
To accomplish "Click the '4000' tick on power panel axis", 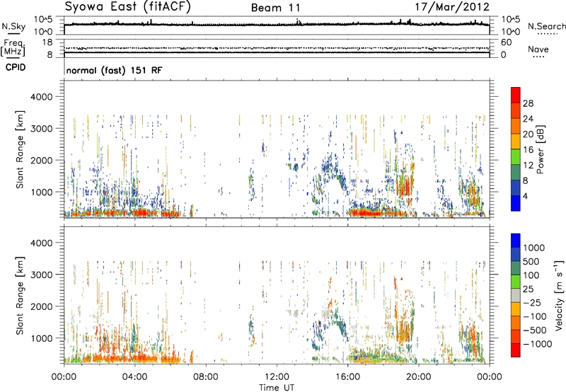I will (x=42, y=97).
